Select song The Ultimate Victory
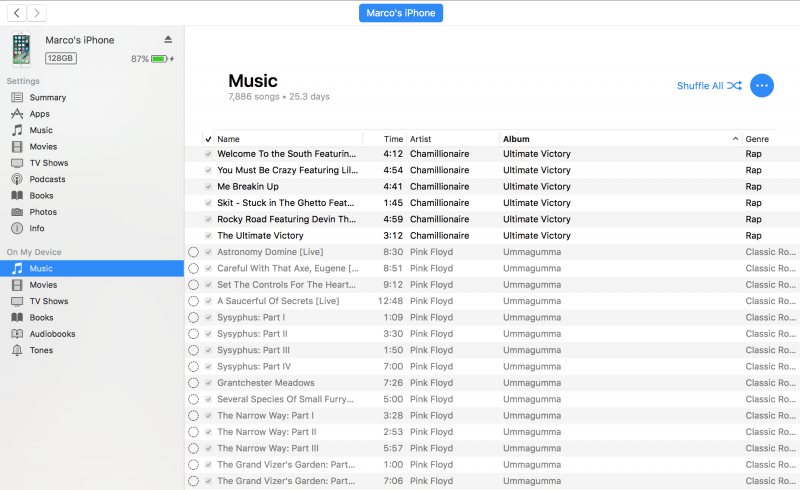The height and width of the screenshot is (490, 800). (x=260, y=235)
